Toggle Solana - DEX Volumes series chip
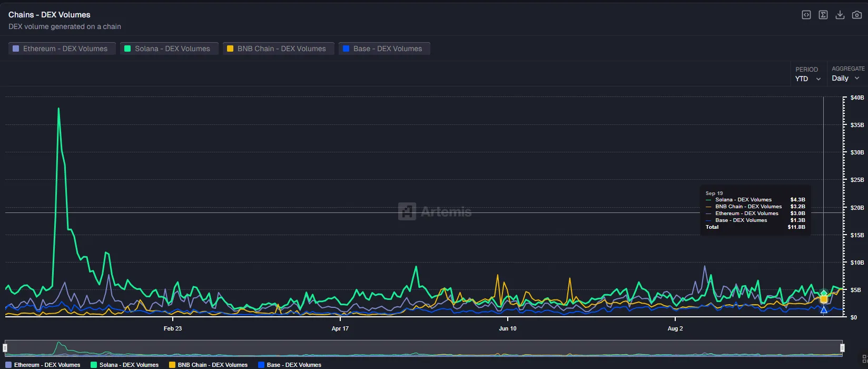This screenshot has height=369, width=868. 169,48
